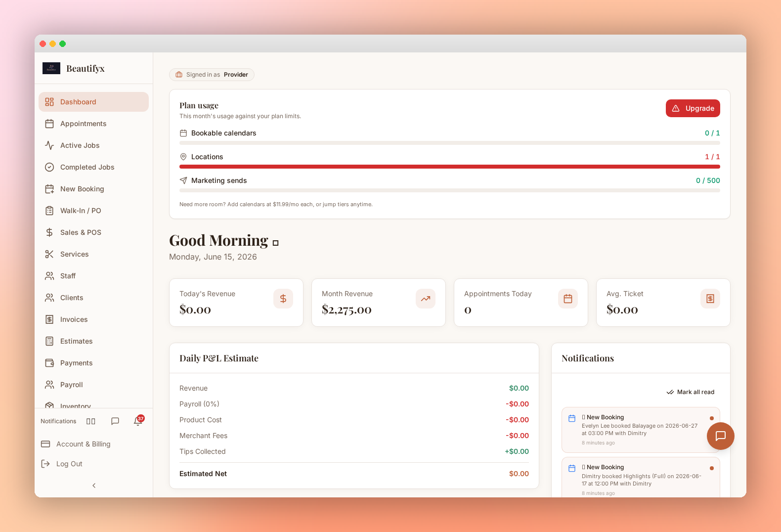Click the Walk-In / PO clipboard icon
Screen dimensions: 781x532
(49, 211)
